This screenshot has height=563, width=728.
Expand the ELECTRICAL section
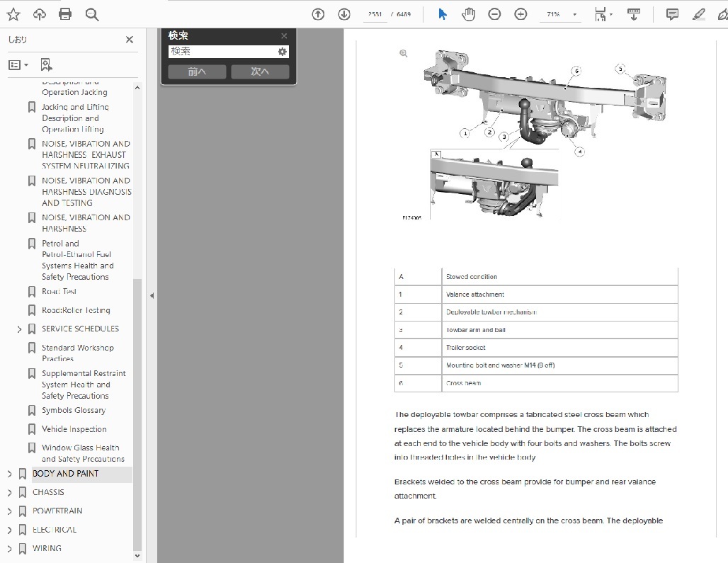coord(10,530)
